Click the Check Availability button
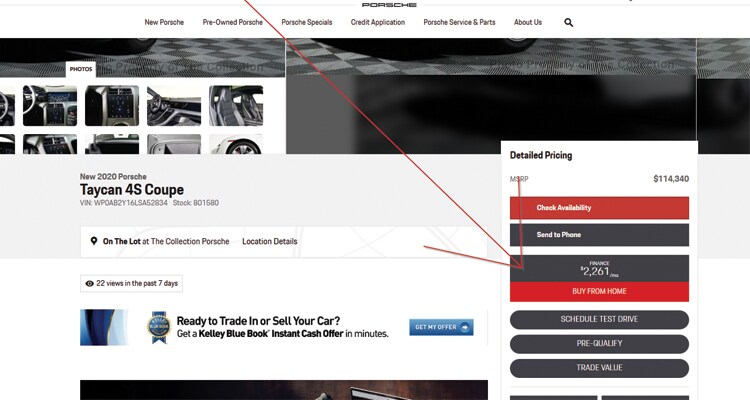Screen dimensions: 750x400 (x=599, y=208)
